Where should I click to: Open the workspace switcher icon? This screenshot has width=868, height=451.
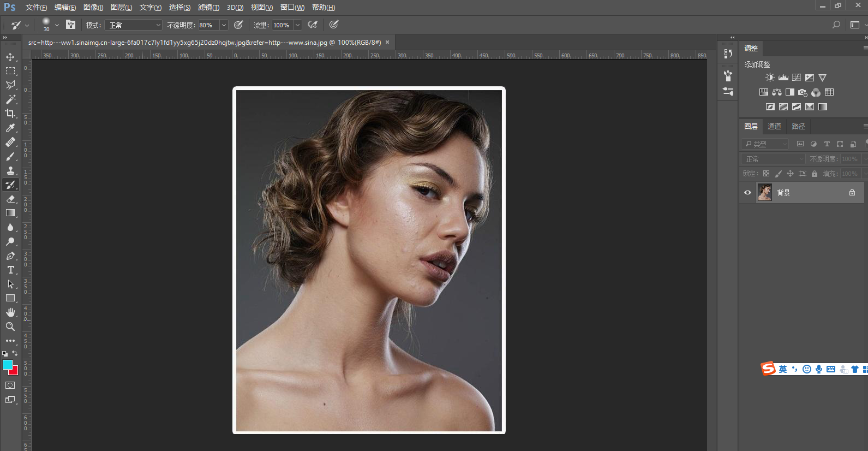[855, 25]
